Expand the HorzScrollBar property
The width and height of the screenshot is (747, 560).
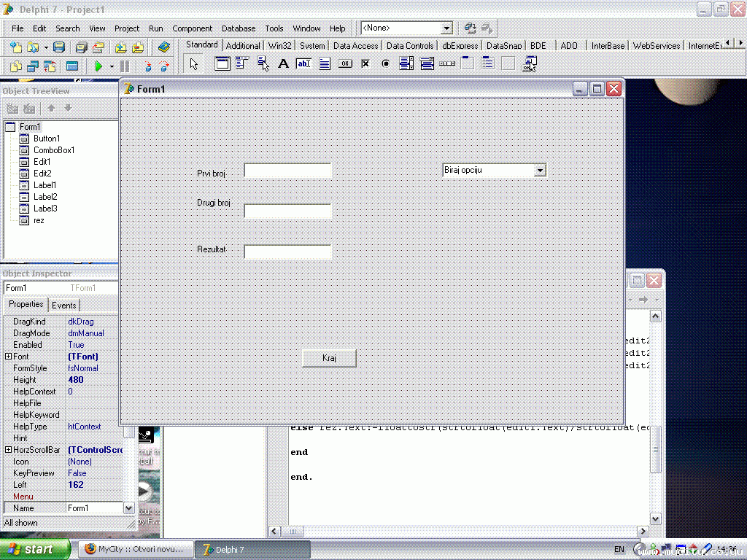(8, 449)
